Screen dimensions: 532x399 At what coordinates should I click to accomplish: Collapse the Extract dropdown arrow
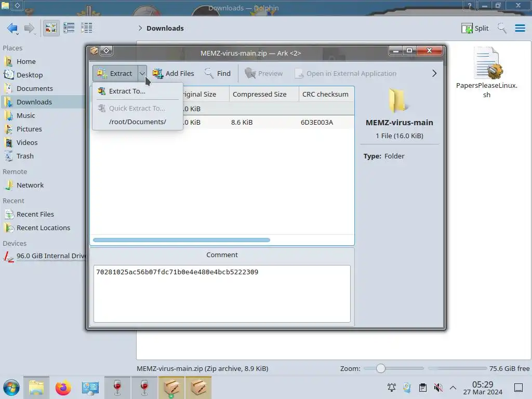point(142,73)
